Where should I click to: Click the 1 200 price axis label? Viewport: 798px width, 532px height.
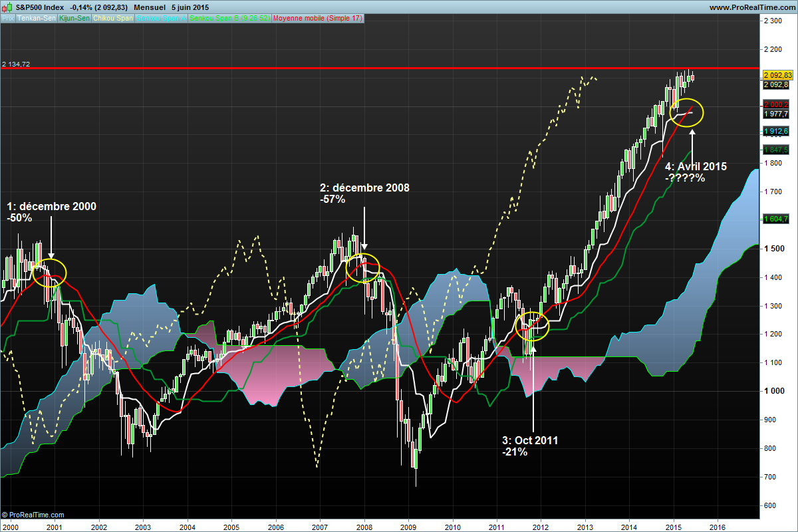pyautogui.click(x=773, y=334)
